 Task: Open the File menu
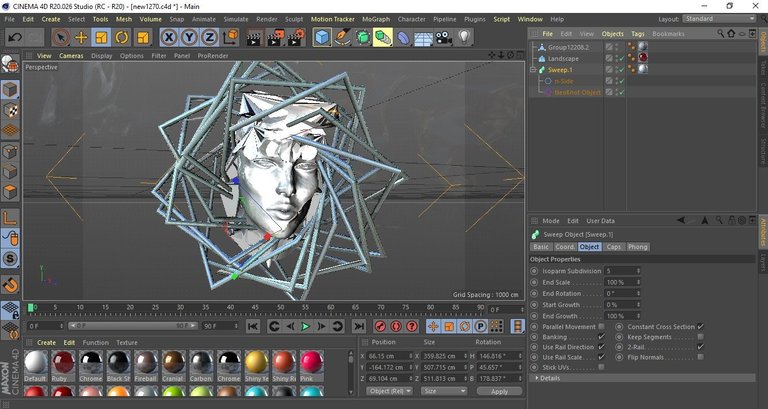click(x=9, y=19)
